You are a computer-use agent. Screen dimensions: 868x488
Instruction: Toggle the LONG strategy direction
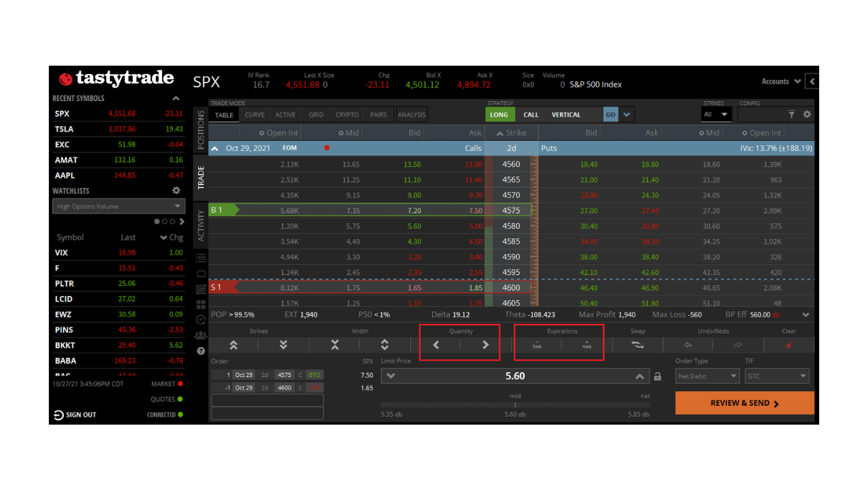click(499, 115)
